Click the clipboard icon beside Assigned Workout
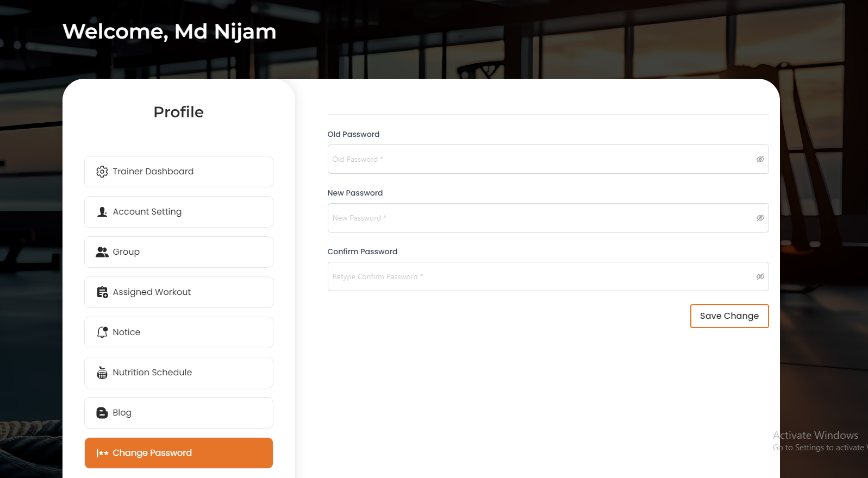Screen dimensions: 868x478 (102, 292)
